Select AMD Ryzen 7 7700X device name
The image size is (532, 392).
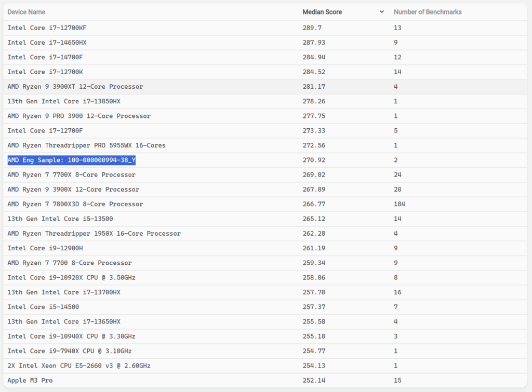[72, 174]
